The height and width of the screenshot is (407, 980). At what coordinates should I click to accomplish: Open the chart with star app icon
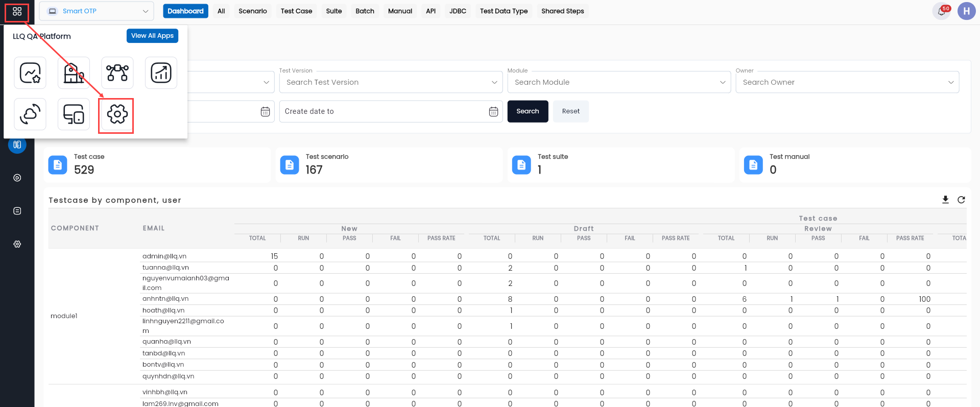tap(30, 73)
